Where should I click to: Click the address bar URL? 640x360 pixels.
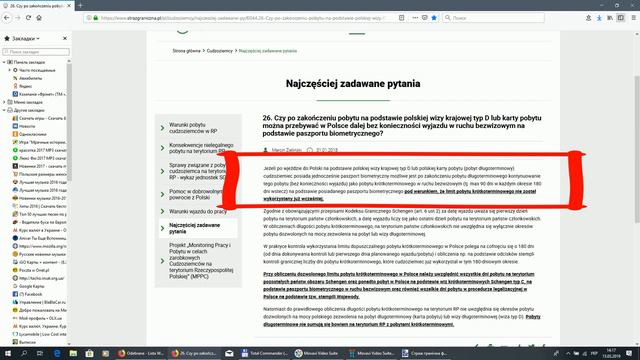point(243,18)
